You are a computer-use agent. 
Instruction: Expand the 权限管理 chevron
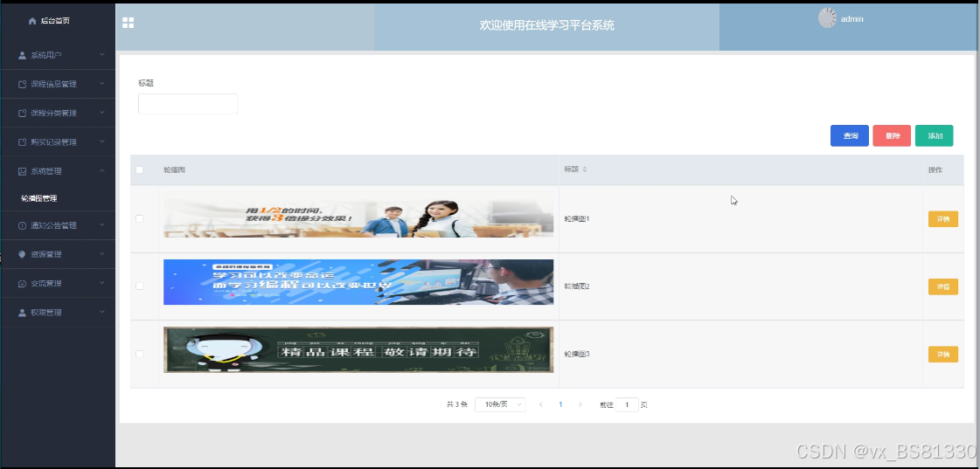click(102, 312)
